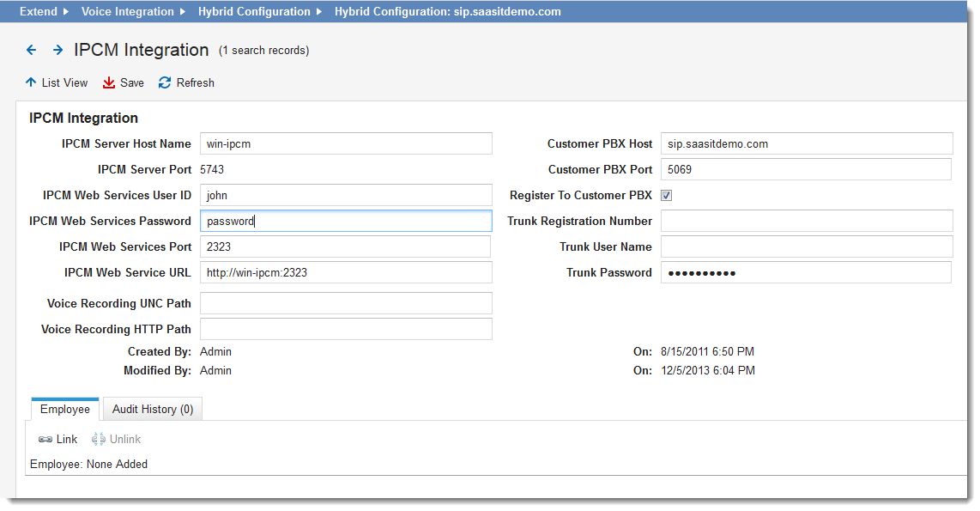Viewport: 980px width, 511px height.
Task: Open Hybrid Configuration: sip.saasitdemo.com breadcrumb
Action: pos(447,12)
